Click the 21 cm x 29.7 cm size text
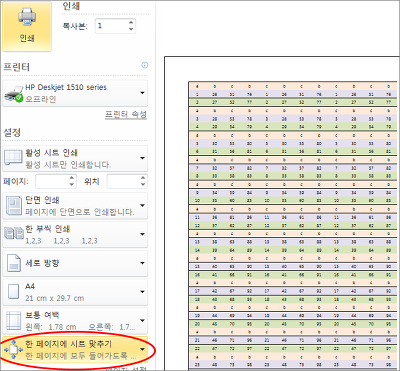The image size is (400, 371). 55,298
